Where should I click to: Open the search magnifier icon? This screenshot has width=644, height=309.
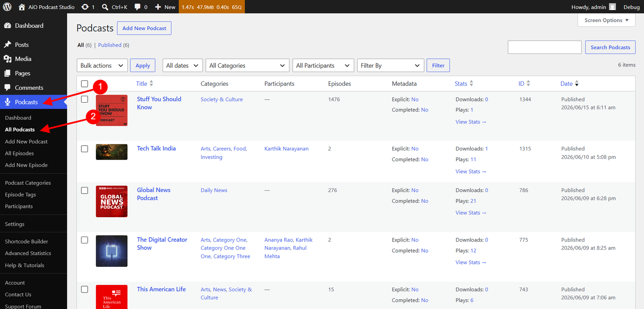click(x=105, y=7)
